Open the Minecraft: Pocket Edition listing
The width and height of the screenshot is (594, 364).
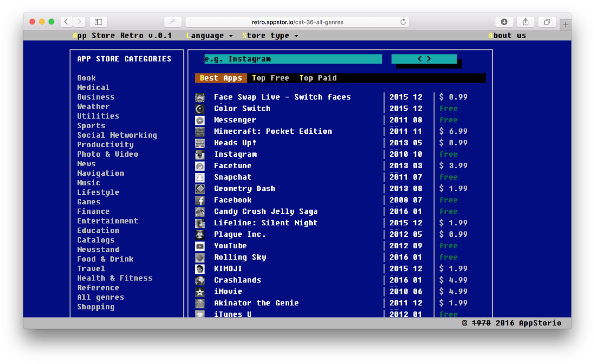pyautogui.click(x=273, y=131)
